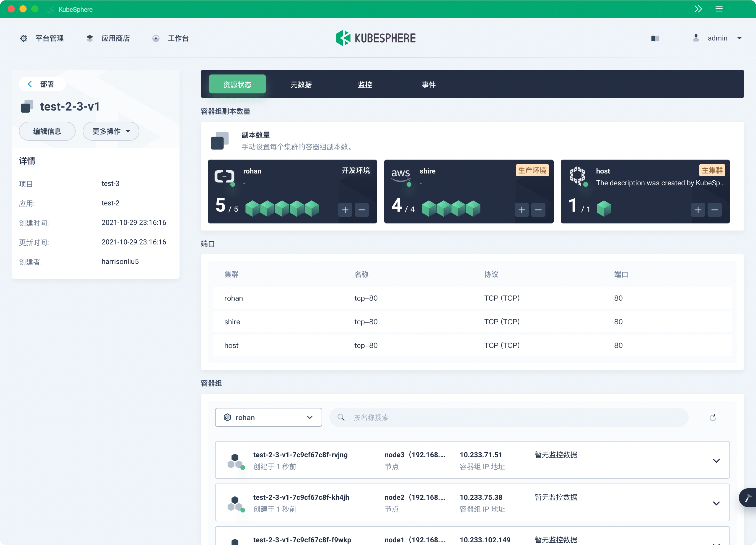Click the rohan row in ports table
This screenshot has height=545, width=756.
coord(472,298)
